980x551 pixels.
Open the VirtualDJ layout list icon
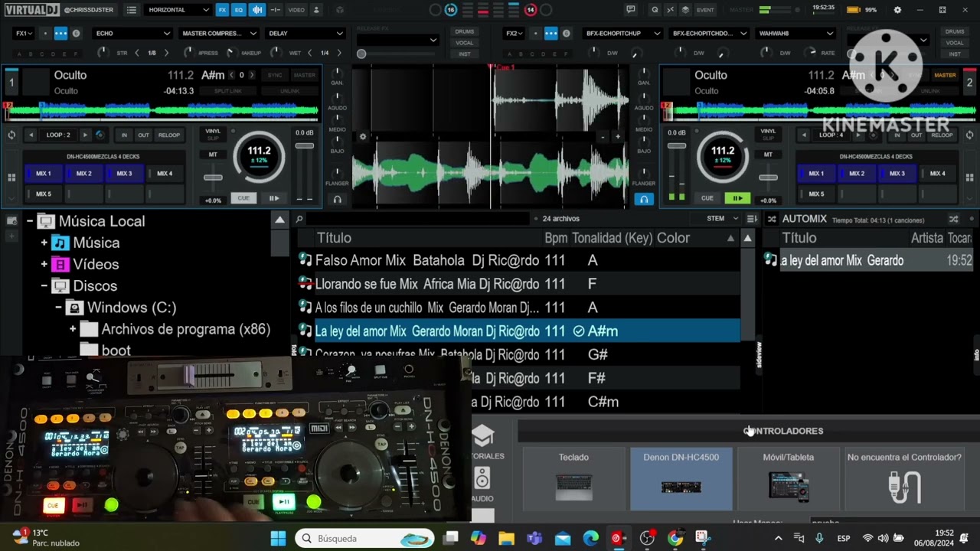point(132,10)
